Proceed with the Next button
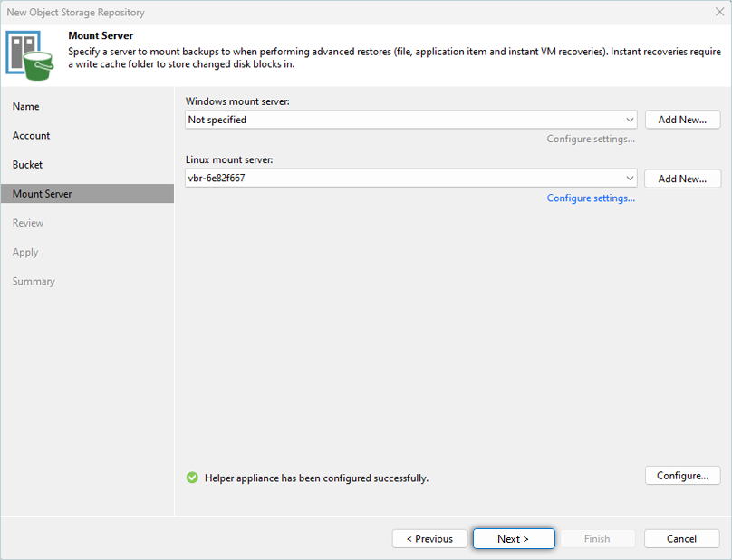 (x=513, y=539)
